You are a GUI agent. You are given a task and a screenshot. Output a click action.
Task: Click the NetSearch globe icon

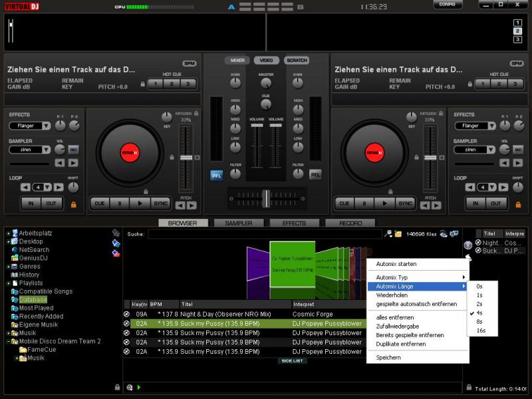(x=15, y=250)
